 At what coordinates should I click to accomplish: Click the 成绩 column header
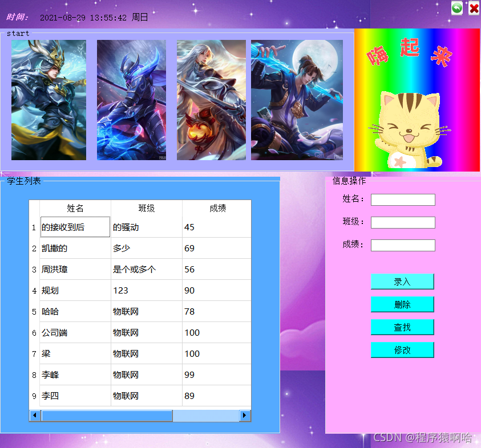click(x=217, y=208)
